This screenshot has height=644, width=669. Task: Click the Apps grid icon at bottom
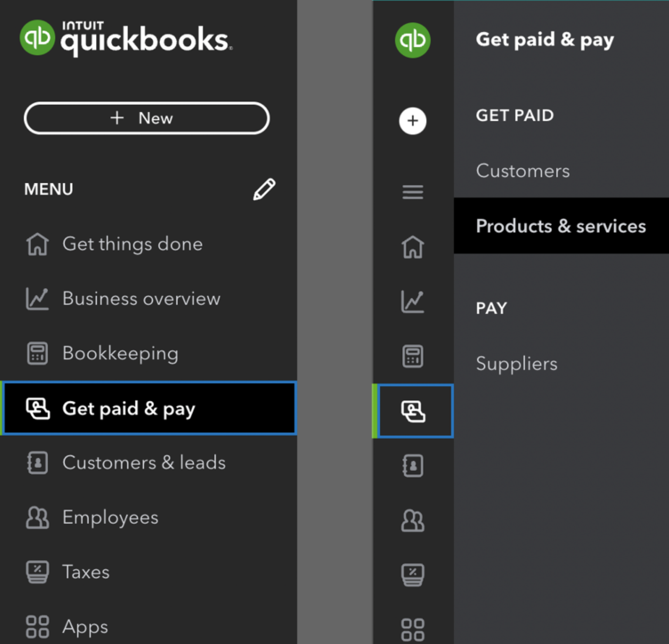412,628
